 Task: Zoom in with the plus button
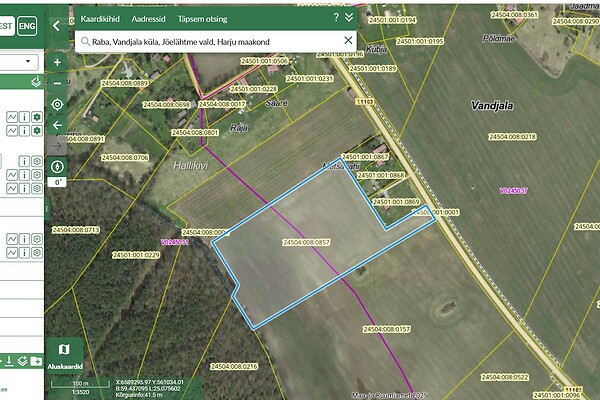[57, 62]
